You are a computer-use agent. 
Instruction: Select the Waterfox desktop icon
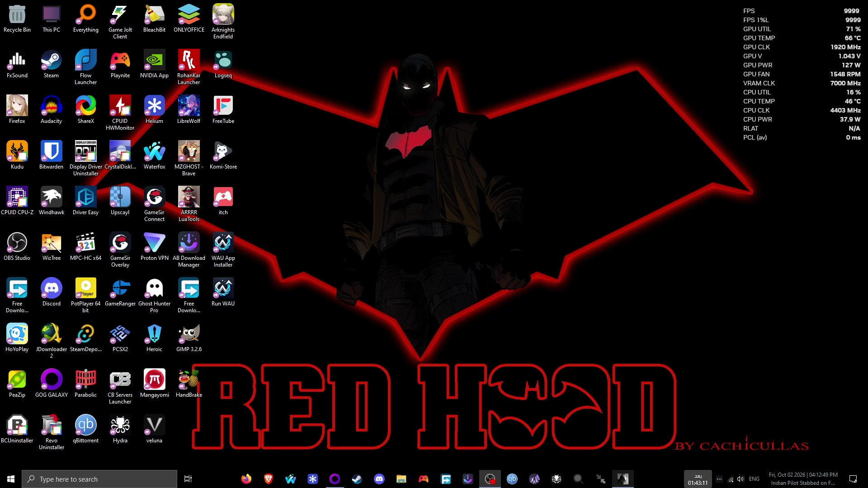pyautogui.click(x=154, y=155)
